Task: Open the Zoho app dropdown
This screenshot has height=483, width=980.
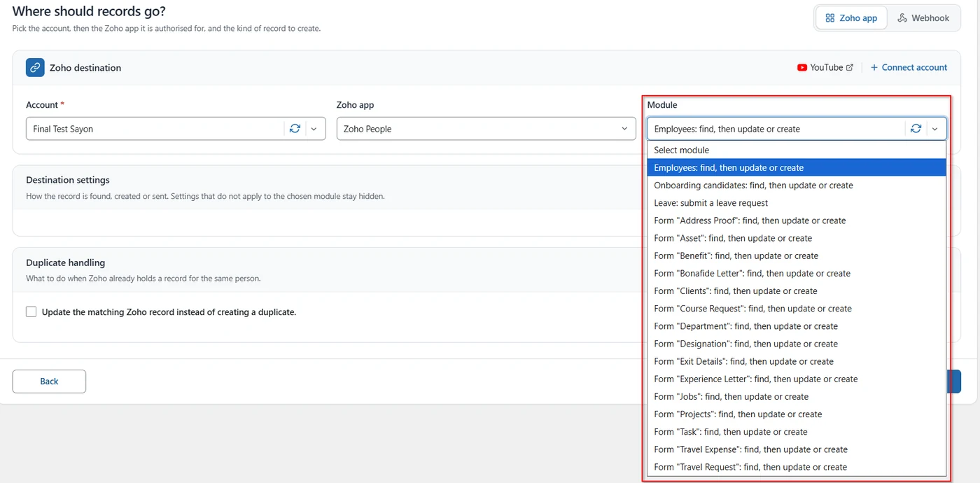Action: pyautogui.click(x=486, y=129)
